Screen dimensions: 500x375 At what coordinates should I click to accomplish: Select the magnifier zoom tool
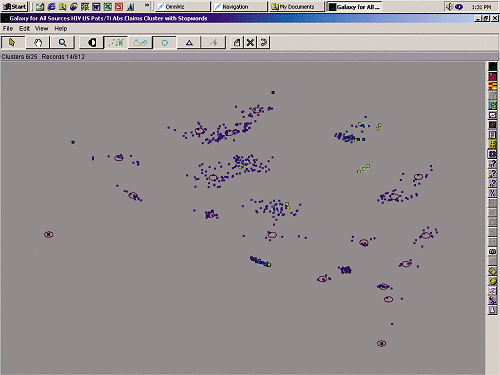point(62,43)
